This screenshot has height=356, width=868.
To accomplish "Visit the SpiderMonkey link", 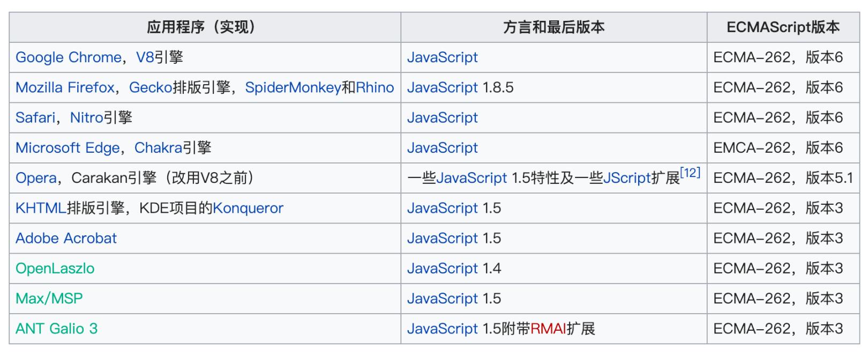I will click(293, 87).
